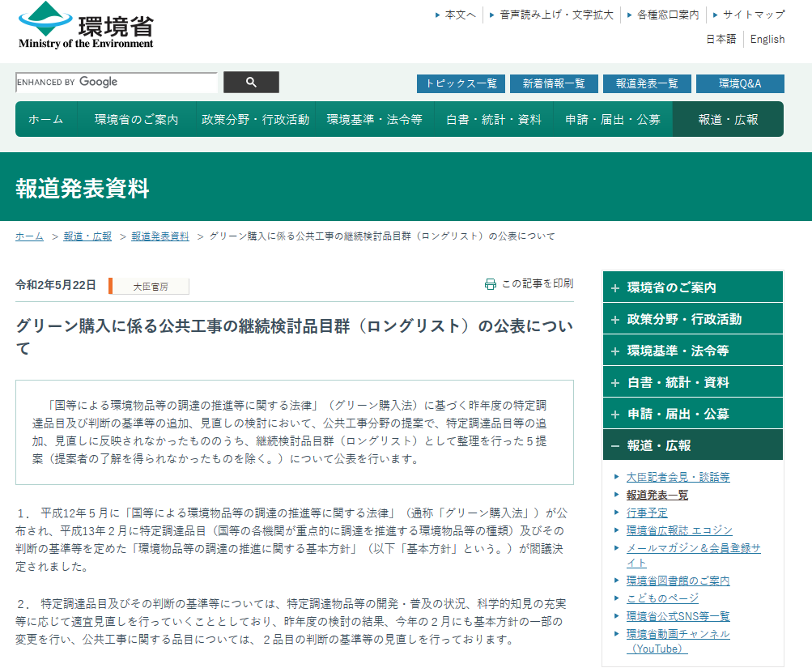
Task: Click the Ministry of the Environment logo
Action: point(86,26)
